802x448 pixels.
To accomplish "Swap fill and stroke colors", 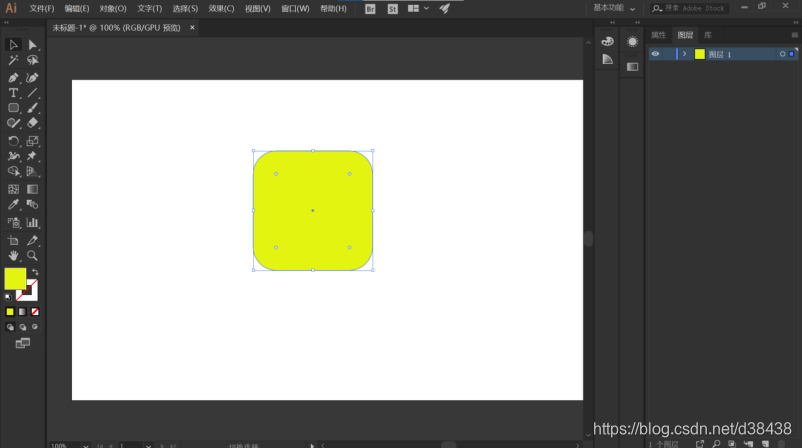I will [35, 272].
